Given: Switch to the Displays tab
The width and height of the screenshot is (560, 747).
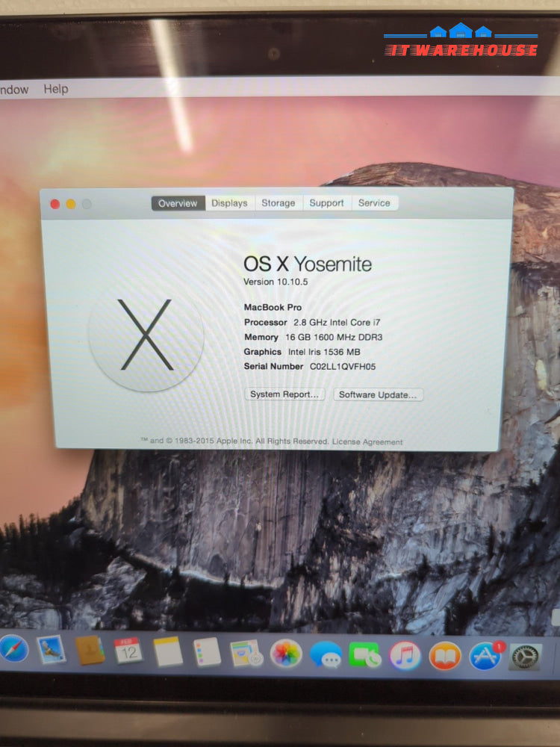Looking at the screenshot, I should click(229, 203).
